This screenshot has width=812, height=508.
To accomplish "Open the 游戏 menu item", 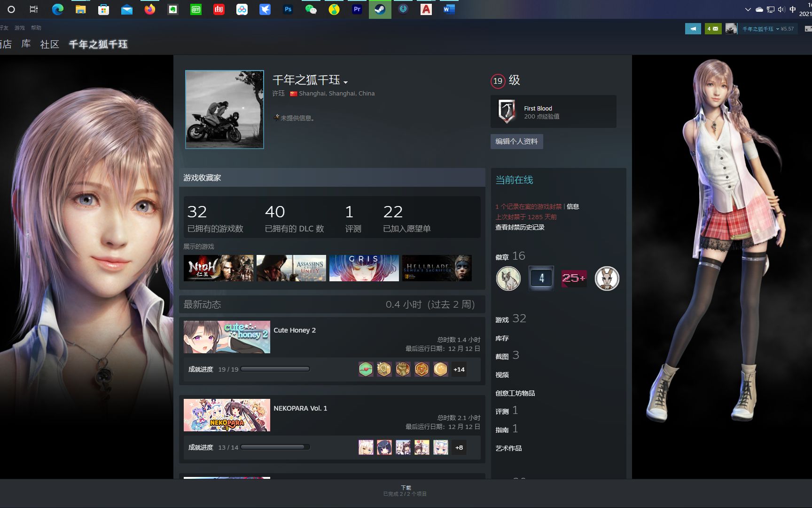I will pos(20,28).
